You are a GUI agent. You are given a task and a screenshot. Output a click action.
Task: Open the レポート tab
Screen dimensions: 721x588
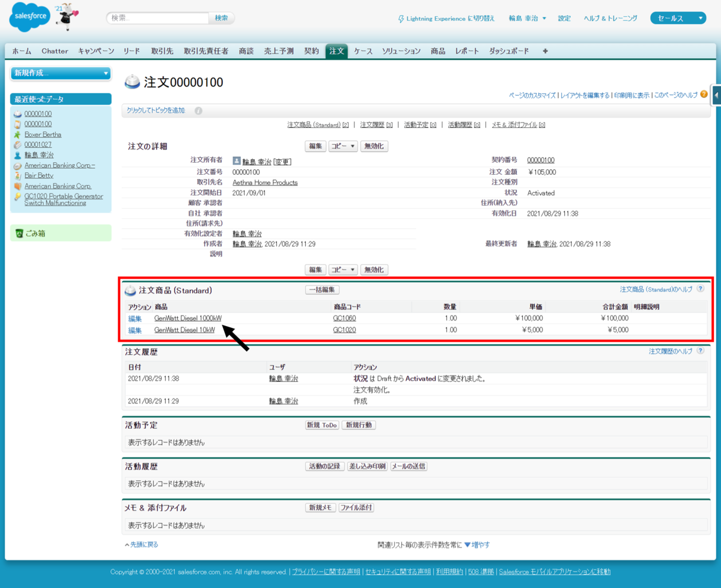pyautogui.click(x=467, y=51)
